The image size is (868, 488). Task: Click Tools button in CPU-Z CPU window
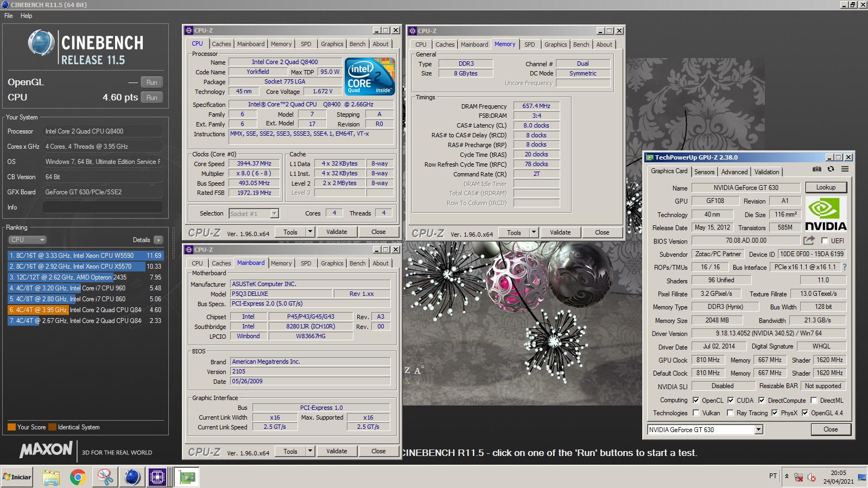tap(290, 232)
